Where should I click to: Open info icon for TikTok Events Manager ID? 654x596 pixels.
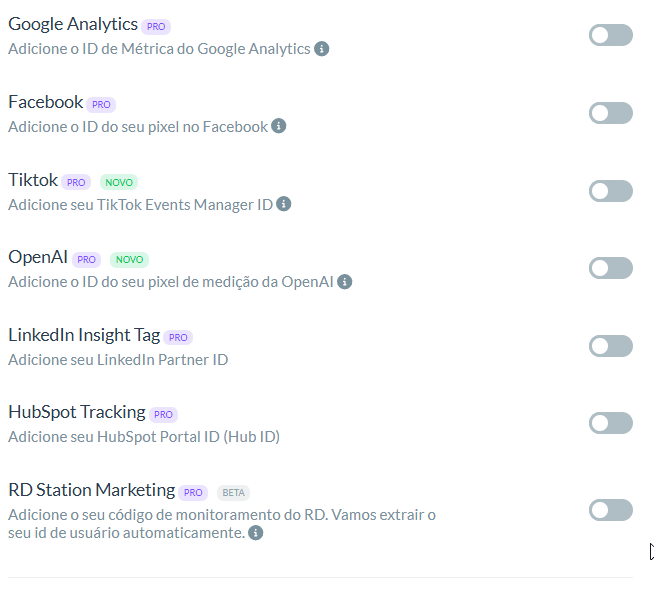coord(284,204)
